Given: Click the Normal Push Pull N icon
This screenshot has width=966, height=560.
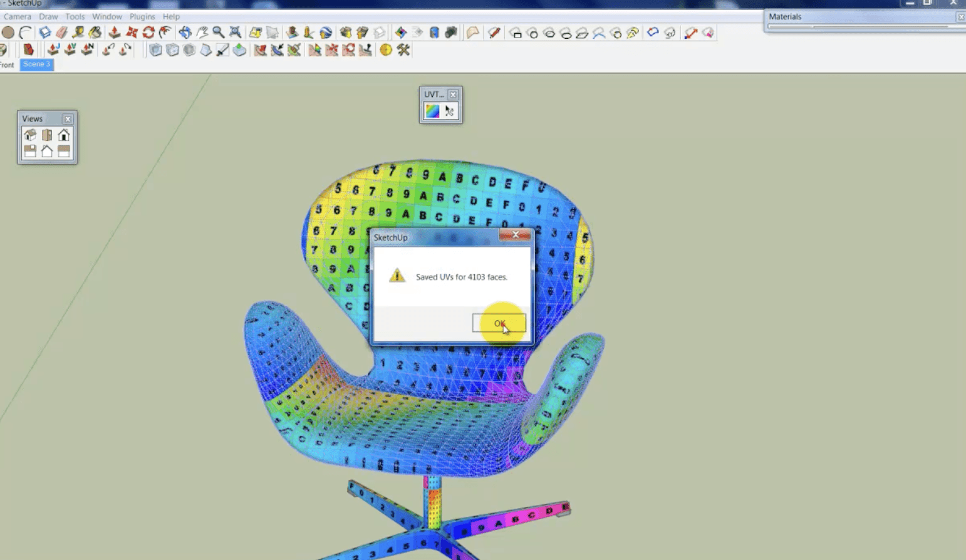Looking at the screenshot, I should tap(87, 50).
